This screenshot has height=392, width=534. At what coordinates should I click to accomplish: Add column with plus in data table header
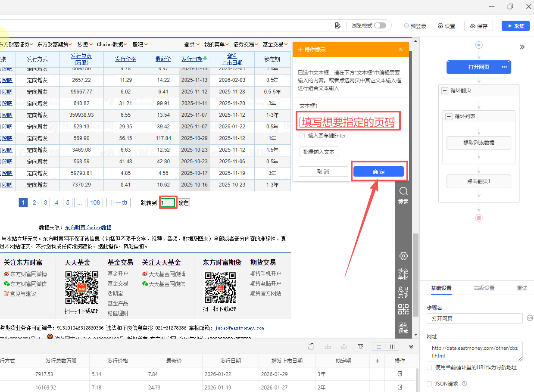(x=378, y=361)
